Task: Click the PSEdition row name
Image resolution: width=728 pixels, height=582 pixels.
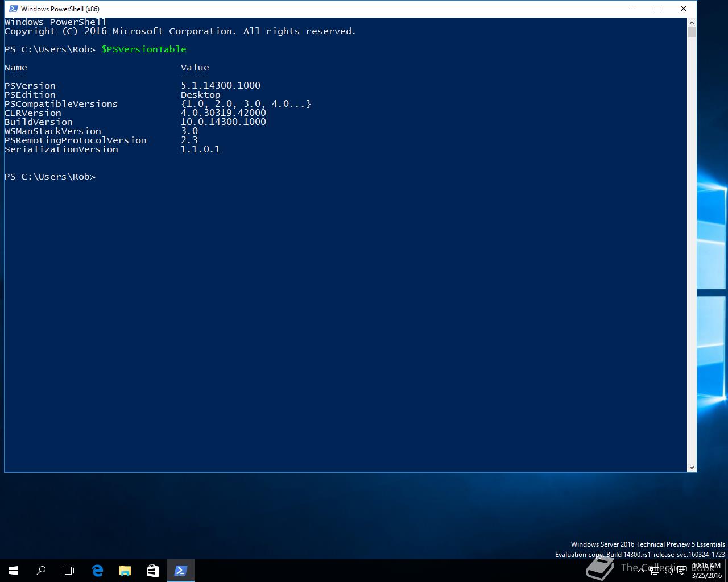Action: (30, 95)
